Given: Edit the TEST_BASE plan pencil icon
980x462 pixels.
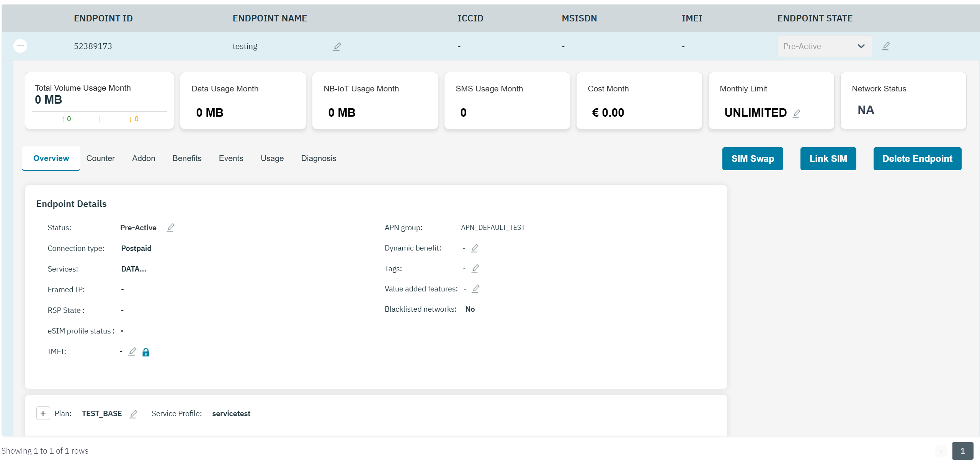Looking at the screenshot, I should pos(133,414).
